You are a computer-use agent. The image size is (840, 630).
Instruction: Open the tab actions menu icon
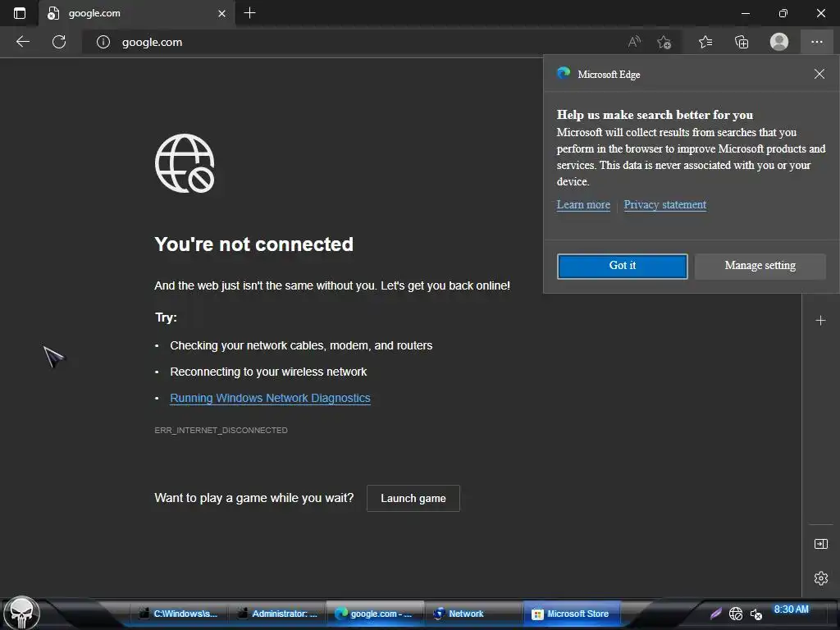20,13
